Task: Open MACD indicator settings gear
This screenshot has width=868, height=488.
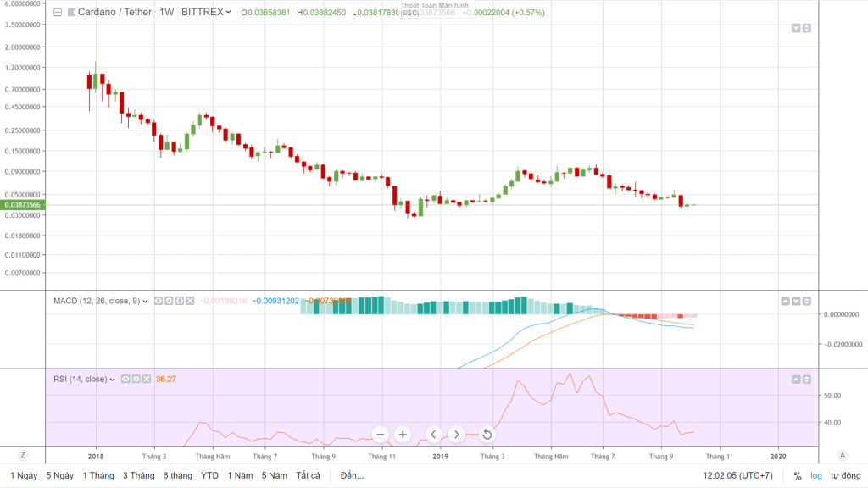Action: 169,301
